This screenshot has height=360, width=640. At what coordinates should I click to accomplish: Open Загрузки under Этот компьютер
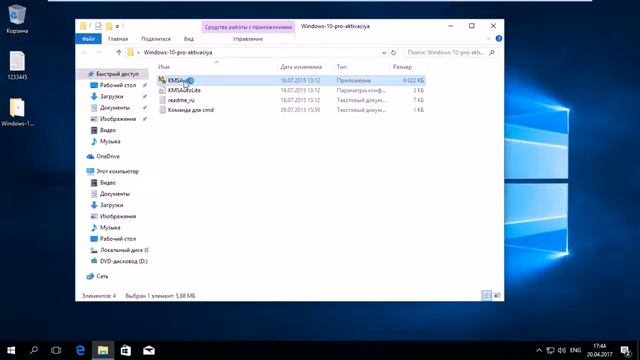click(111, 205)
